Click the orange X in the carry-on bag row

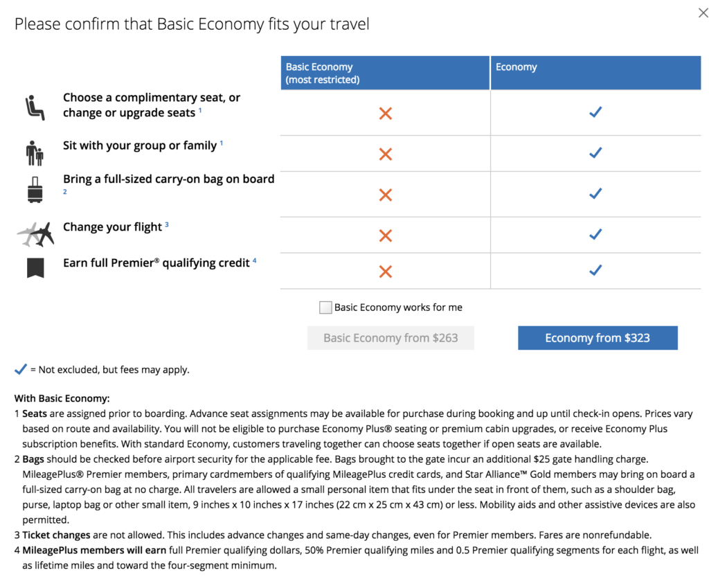(x=386, y=195)
